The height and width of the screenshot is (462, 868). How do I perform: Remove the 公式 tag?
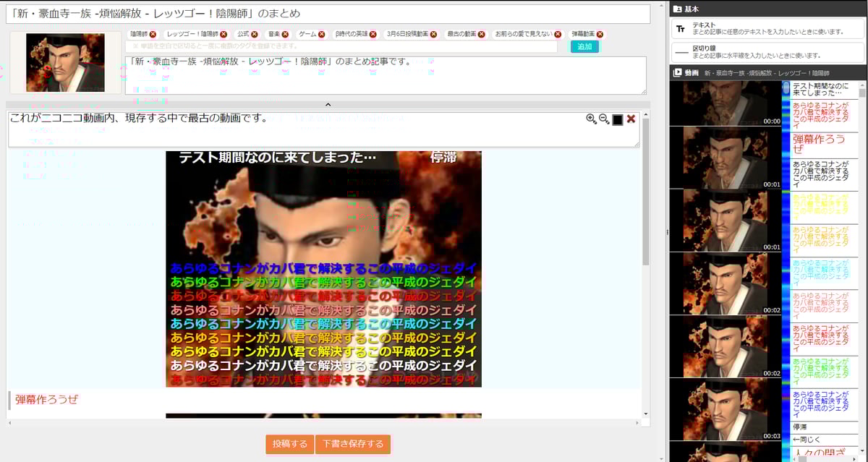(254, 35)
